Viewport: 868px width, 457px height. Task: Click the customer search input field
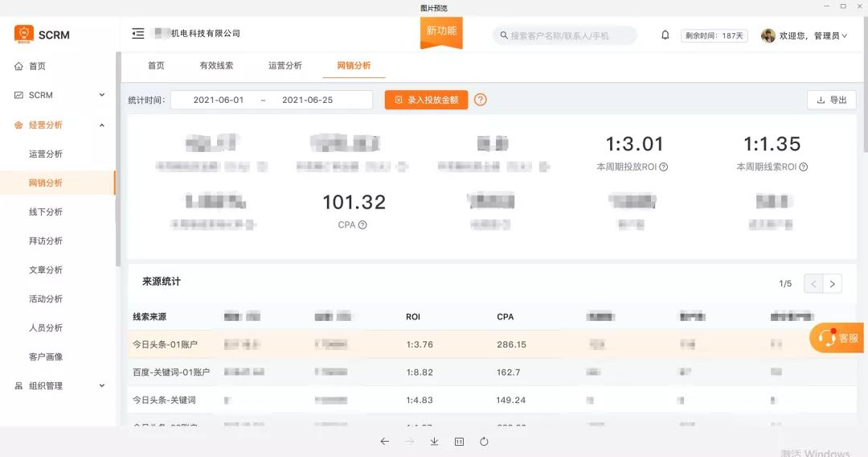pos(565,35)
